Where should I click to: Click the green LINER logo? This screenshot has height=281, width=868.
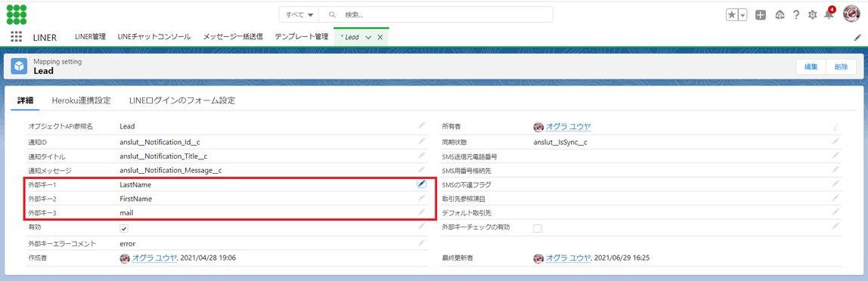point(17,14)
